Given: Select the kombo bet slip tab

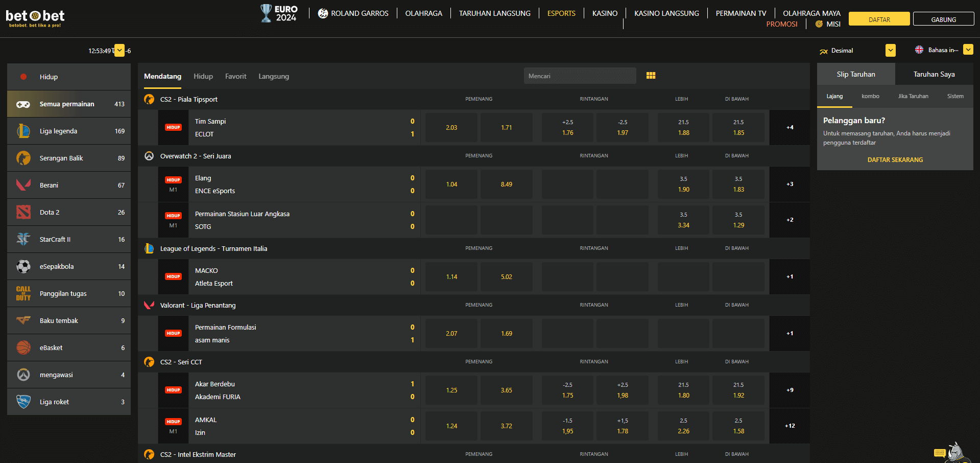Looking at the screenshot, I should pos(870,96).
